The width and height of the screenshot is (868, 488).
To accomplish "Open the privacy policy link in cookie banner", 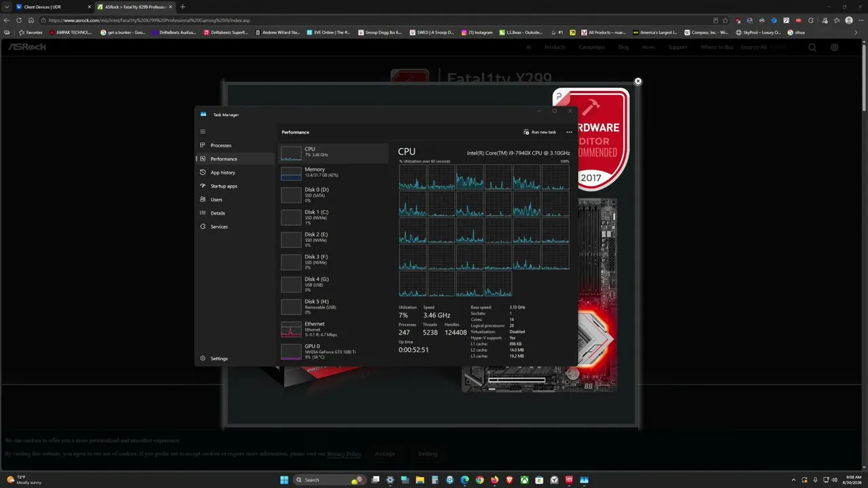I will 344,453.
